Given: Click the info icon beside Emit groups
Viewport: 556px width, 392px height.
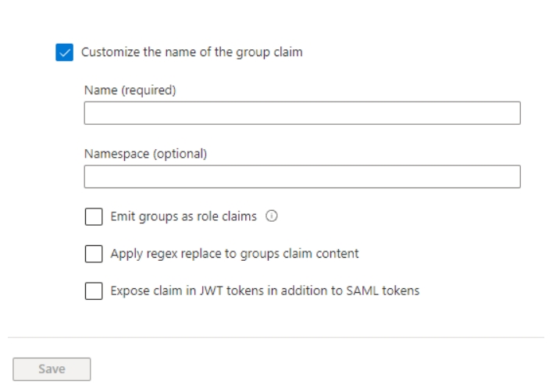Looking at the screenshot, I should coord(270,217).
